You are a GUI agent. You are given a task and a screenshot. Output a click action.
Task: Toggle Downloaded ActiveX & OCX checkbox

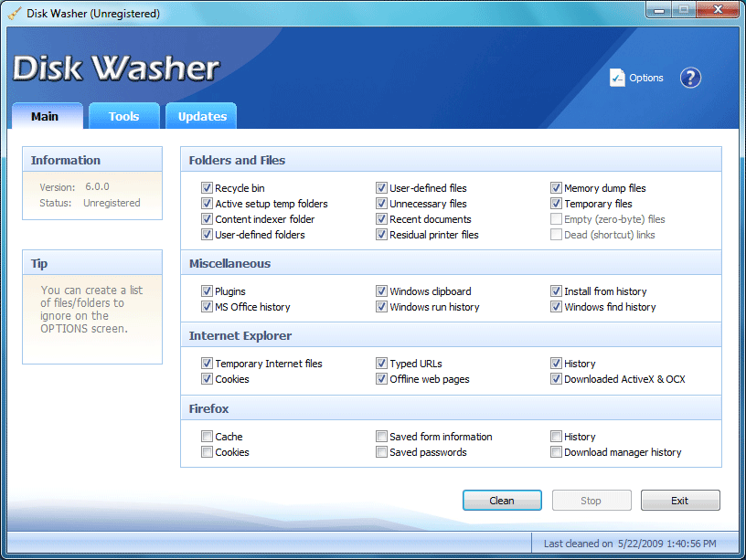(556, 379)
